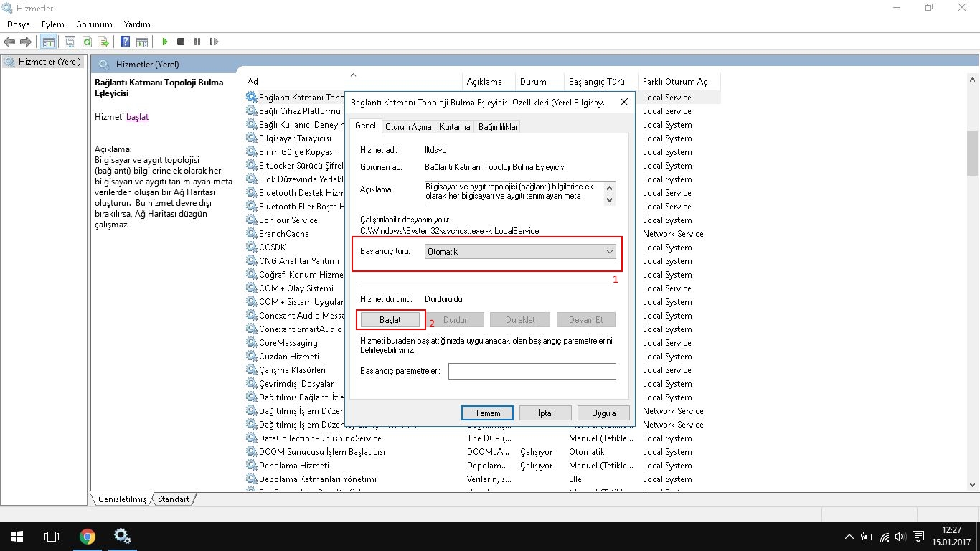
Task: Open the Windows Start menu
Action: tap(17, 536)
